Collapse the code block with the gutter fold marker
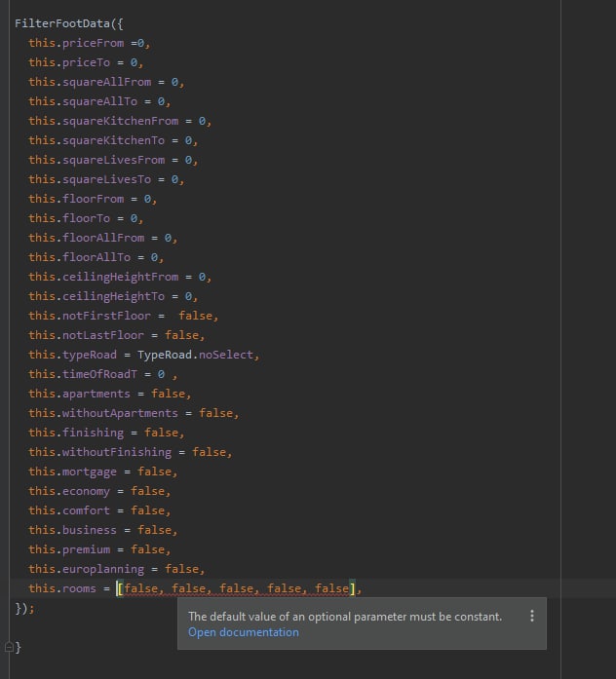The height and width of the screenshot is (679, 616). pyautogui.click(x=9, y=648)
